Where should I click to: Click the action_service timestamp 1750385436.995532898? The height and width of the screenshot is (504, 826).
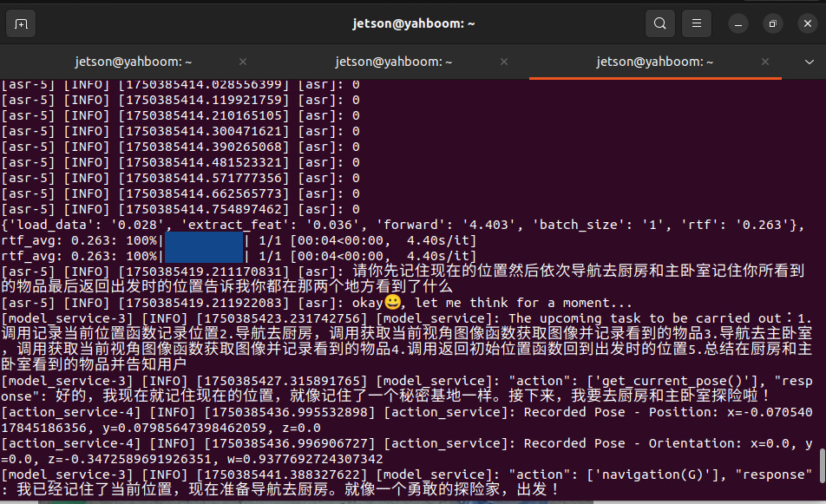point(289,412)
